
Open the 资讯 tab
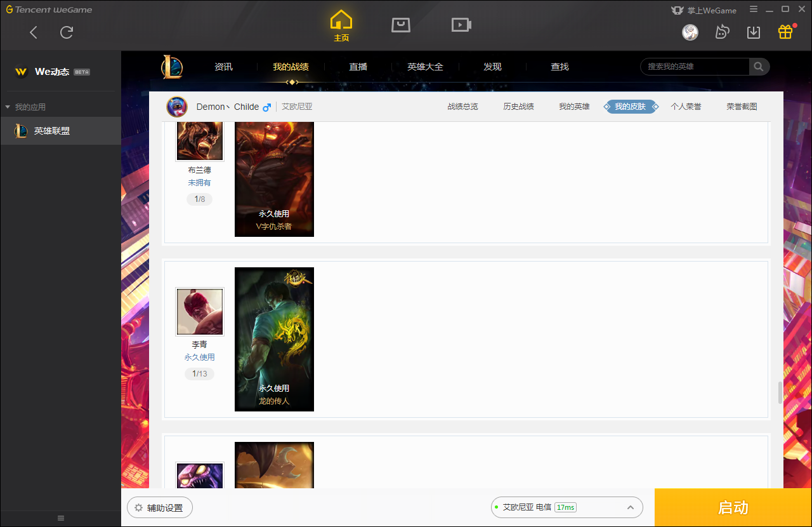223,67
